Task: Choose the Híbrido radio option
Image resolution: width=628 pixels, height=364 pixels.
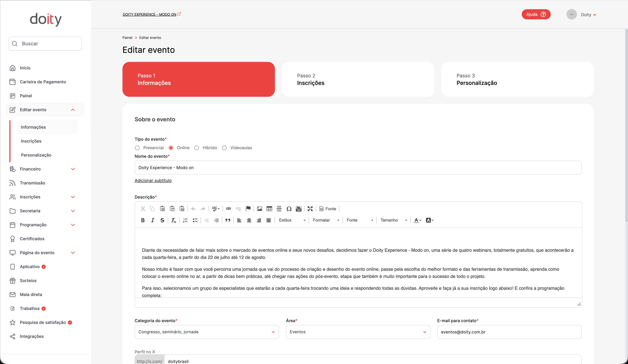Action: (197, 148)
